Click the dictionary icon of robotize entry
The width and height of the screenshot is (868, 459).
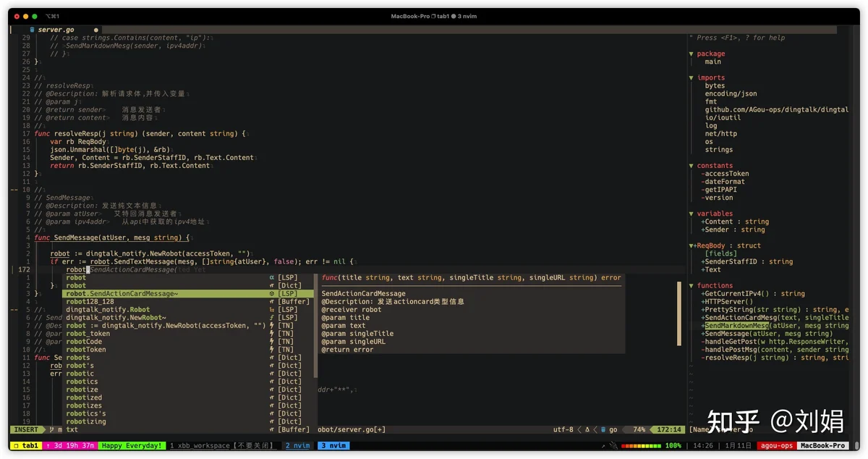point(271,389)
